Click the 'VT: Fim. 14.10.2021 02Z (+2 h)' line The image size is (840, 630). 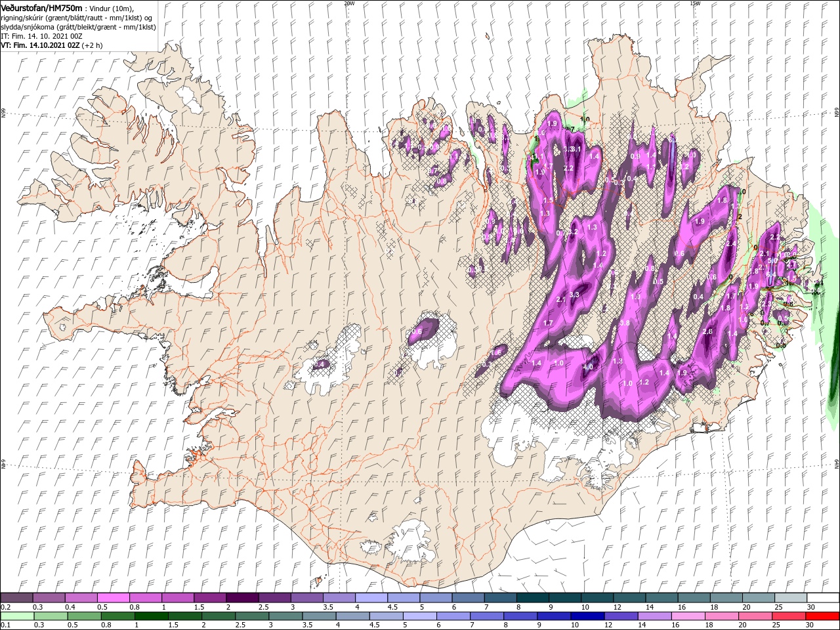(x=51, y=45)
